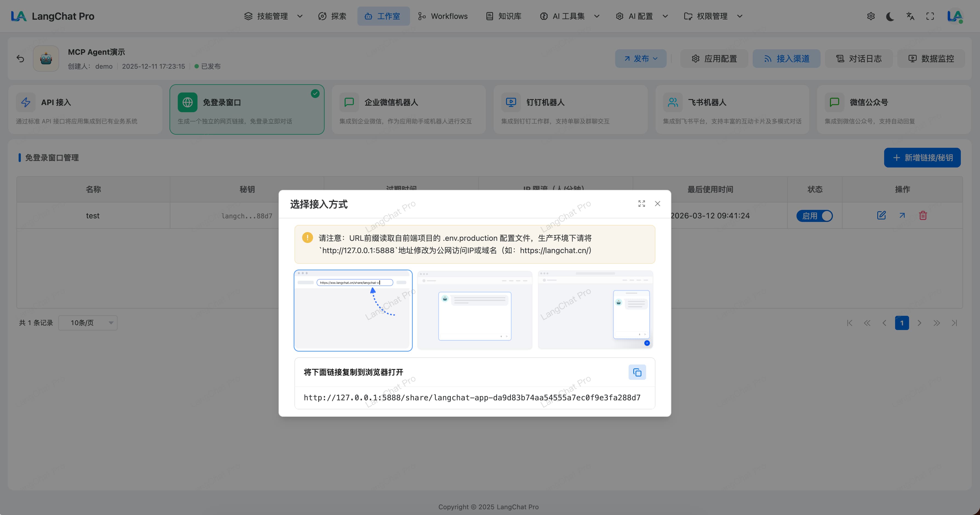Switch to dark mode moon icon
This screenshot has height=515, width=980.
point(890,16)
